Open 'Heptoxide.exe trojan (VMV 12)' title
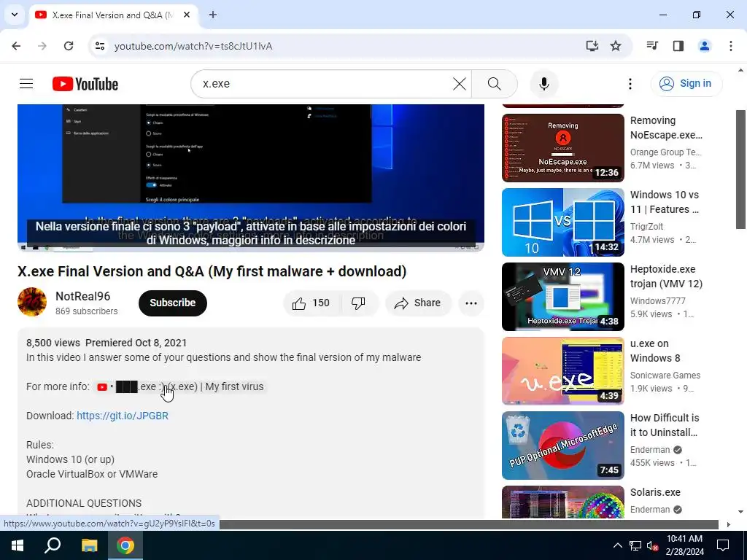747x560 pixels. tap(666, 276)
